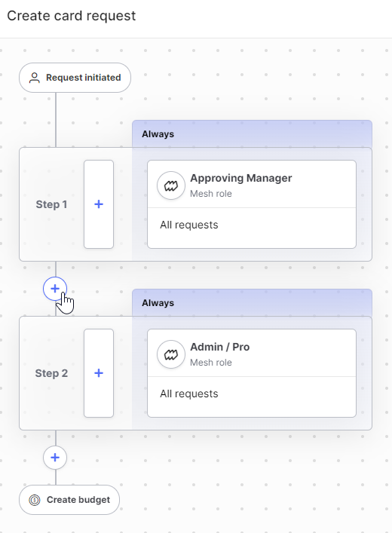Viewport: 392px width, 533px height.
Task: Click All requests under Admin / Pro
Action: pyautogui.click(x=189, y=394)
